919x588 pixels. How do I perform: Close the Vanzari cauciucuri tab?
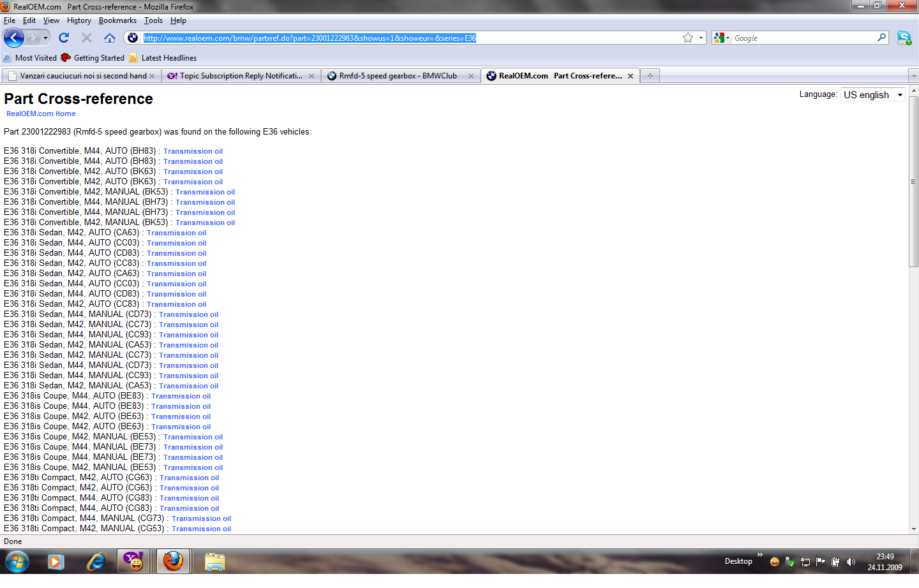click(152, 76)
